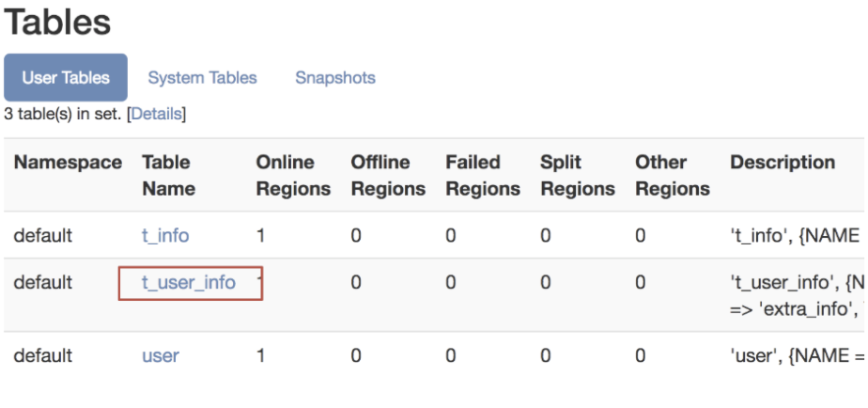The image size is (868, 408).
Task: Select the user table description text
Action: tap(796, 355)
